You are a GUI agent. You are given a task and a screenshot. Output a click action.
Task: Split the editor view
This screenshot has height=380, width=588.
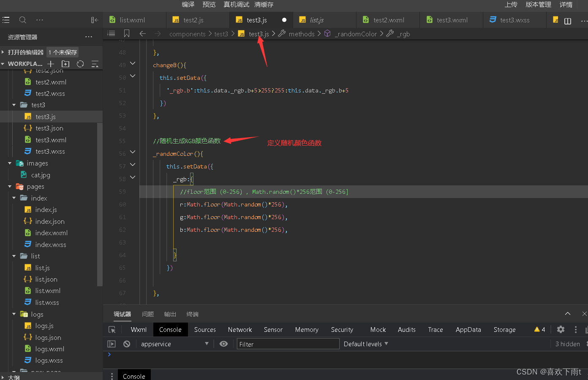[568, 21]
